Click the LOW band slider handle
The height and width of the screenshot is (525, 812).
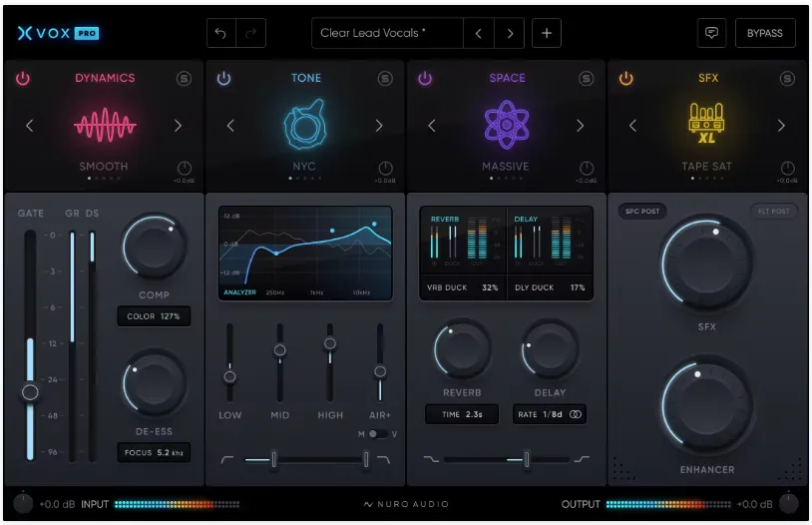pos(229,376)
